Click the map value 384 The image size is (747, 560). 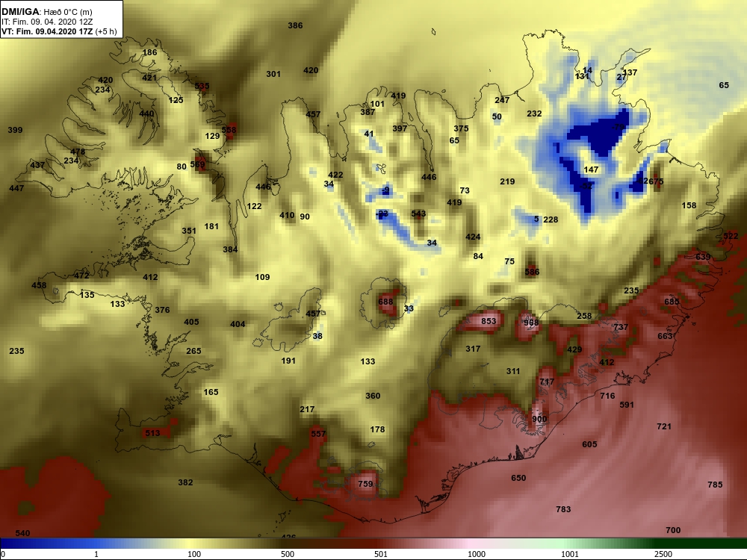[230, 249]
